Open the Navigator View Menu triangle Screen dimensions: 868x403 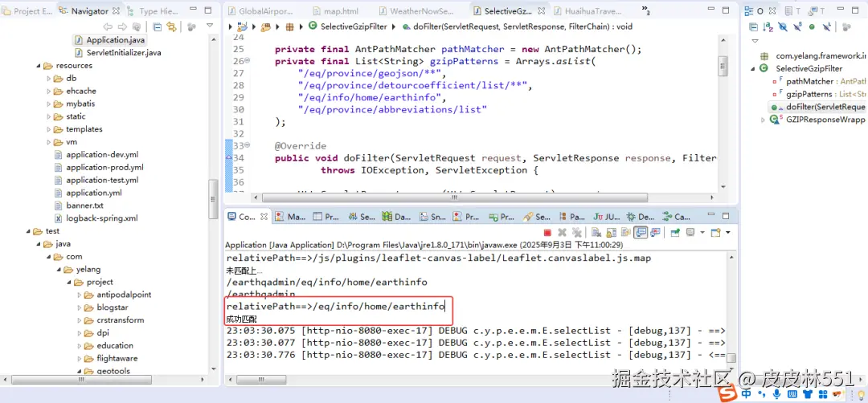point(210,26)
